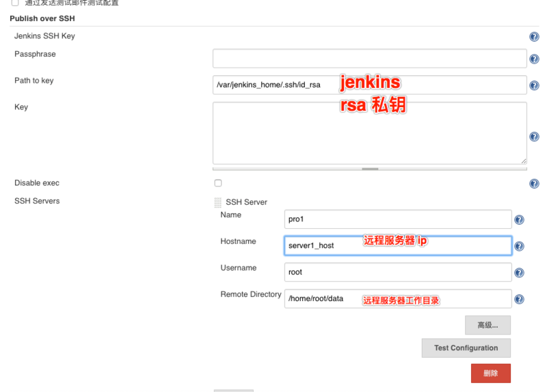Open help icon beside Disable exec

tap(534, 184)
